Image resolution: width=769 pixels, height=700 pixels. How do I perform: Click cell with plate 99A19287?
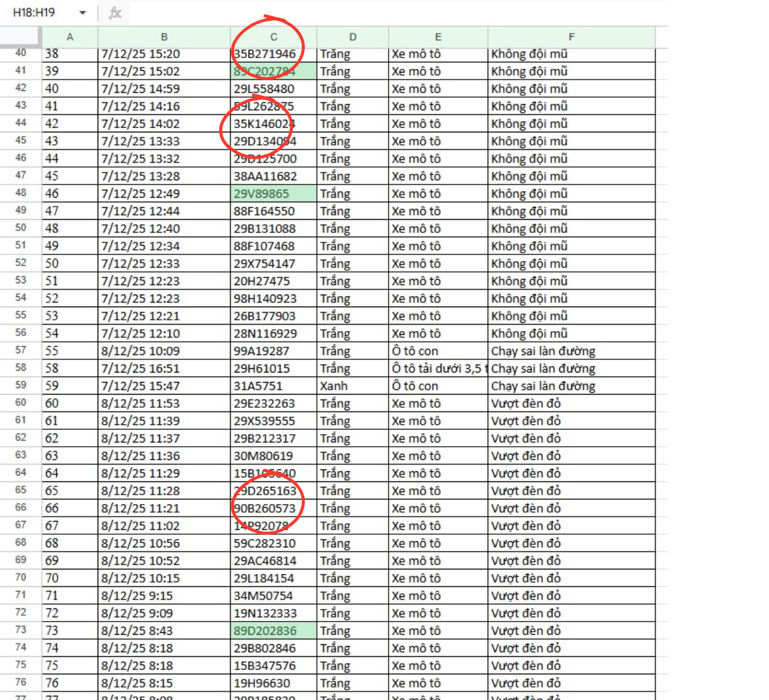click(x=274, y=351)
